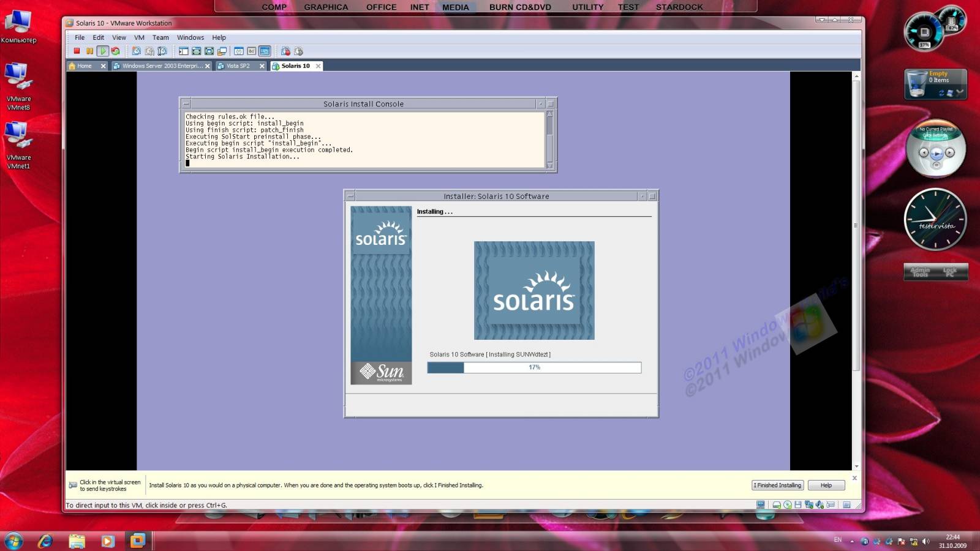Click the Solaris Install Console scrollbar

[549, 140]
